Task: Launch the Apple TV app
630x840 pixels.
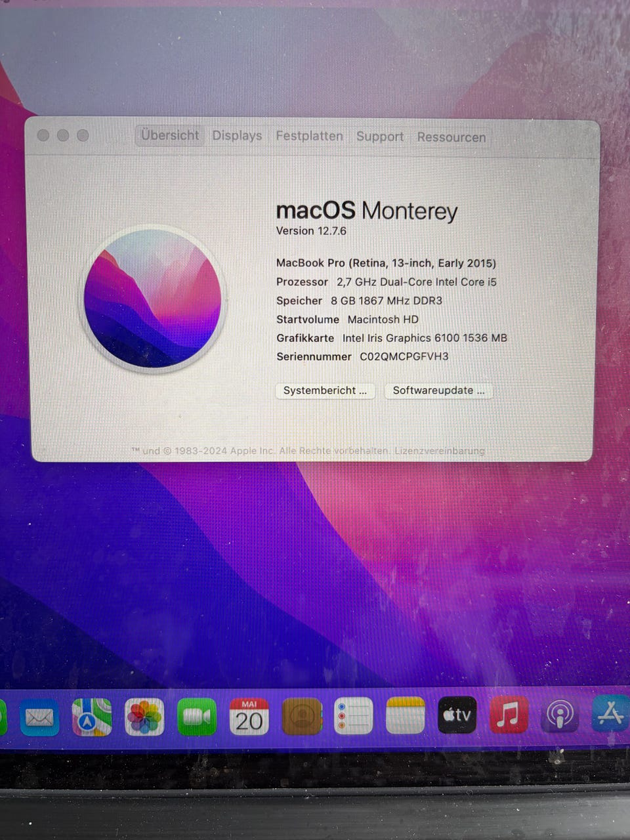Action: (457, 715)
